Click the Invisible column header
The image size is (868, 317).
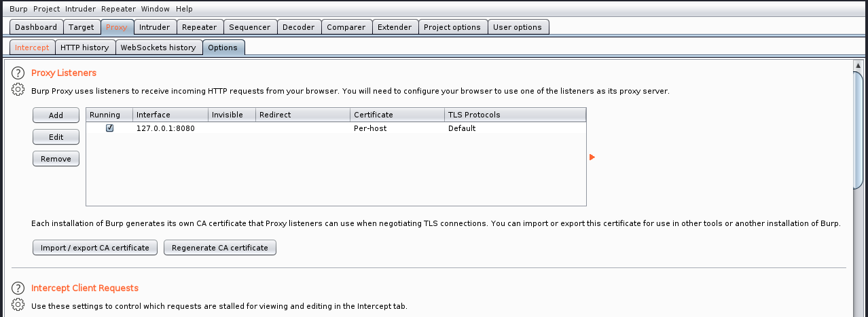[x=232, y=115]
